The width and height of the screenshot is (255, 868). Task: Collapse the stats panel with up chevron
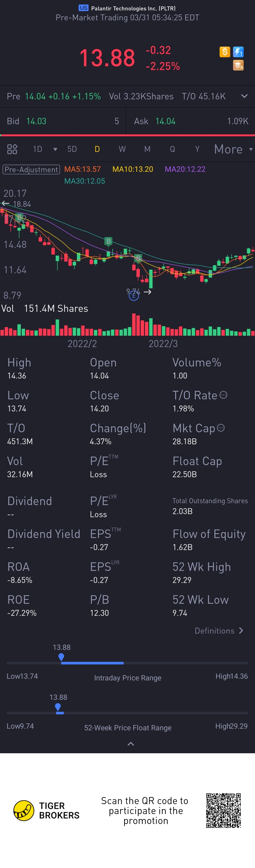click(131, 744)
